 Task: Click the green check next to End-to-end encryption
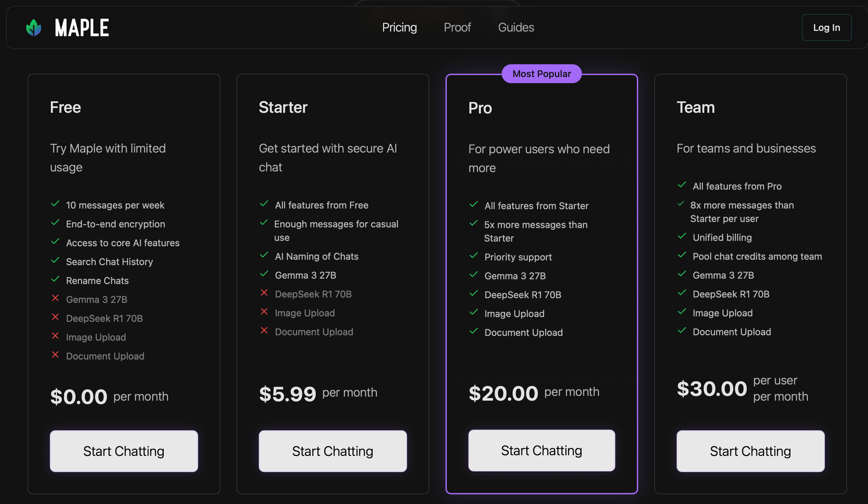pos(55,223)
